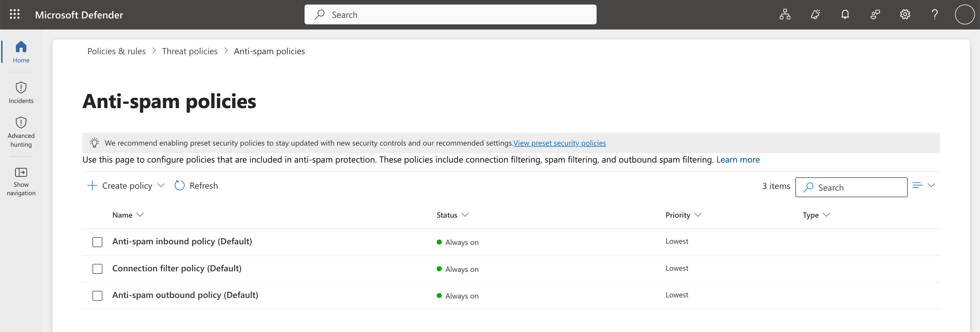Click the recommendation lightbulb tip icon

pos(94,143)
